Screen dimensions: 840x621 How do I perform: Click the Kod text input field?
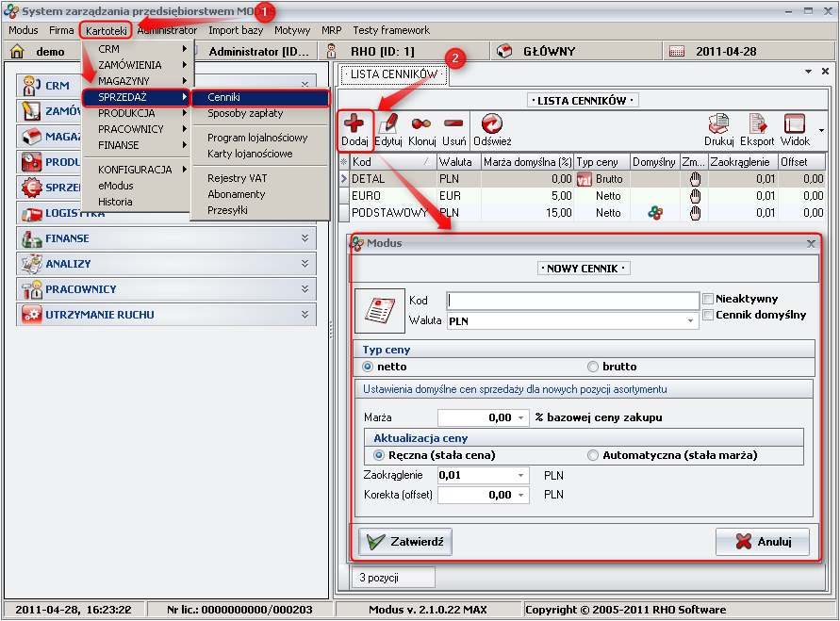[572, 301]
